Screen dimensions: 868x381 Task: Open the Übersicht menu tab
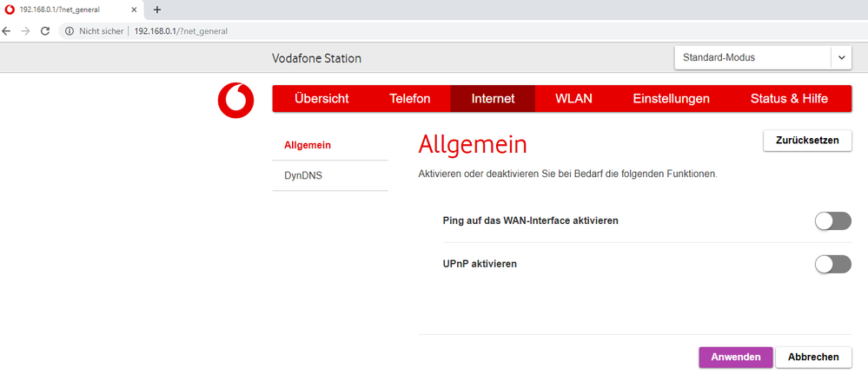[321, 99]
